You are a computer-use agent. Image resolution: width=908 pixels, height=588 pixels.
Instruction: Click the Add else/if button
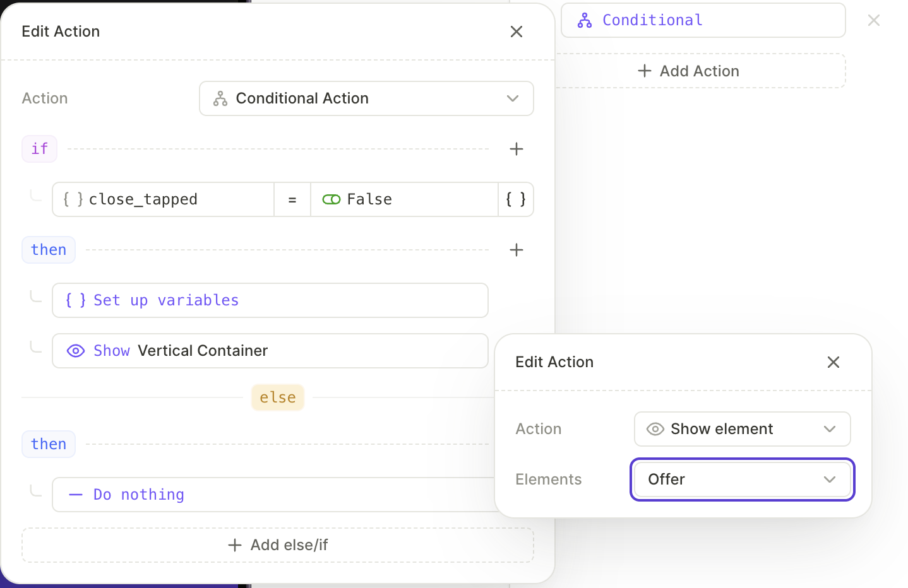coord(278,545)
